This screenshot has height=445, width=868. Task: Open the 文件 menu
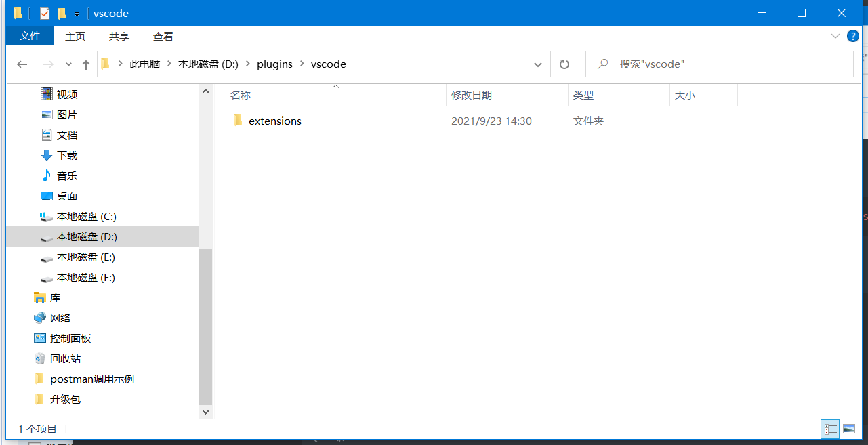pos(30,36)
